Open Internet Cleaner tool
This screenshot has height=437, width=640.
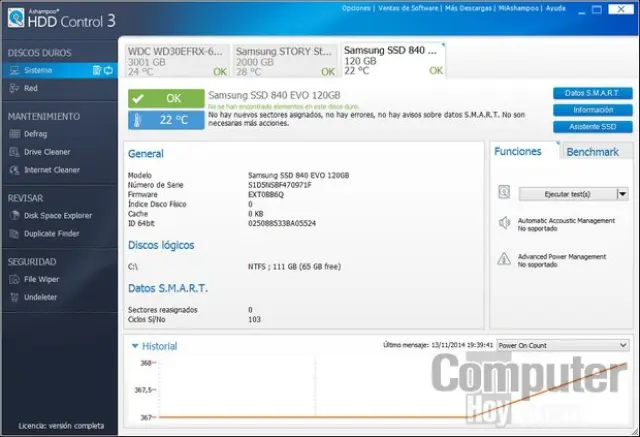tap(52, 170)
